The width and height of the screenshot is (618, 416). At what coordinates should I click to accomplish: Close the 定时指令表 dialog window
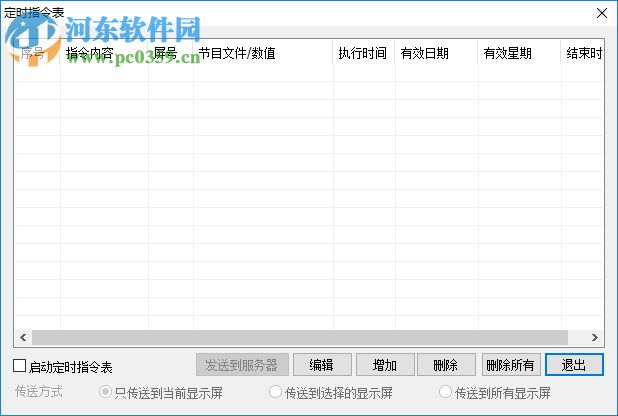601,13
